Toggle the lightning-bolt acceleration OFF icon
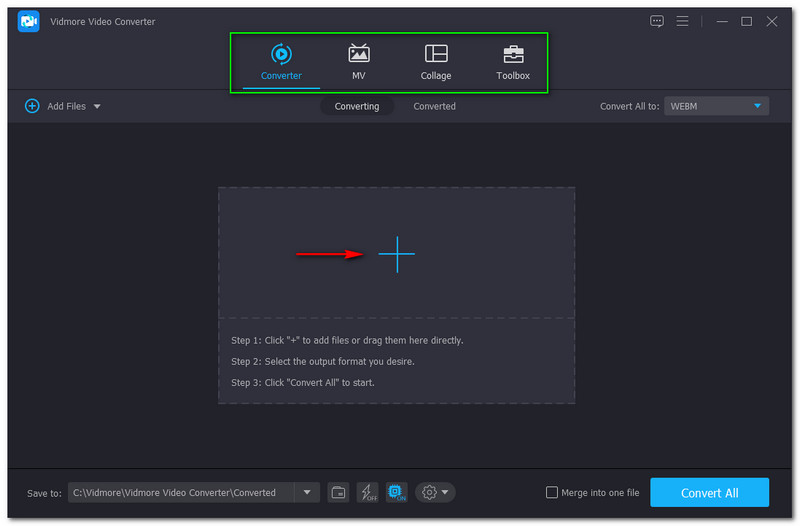 click(x=368, y=492)
